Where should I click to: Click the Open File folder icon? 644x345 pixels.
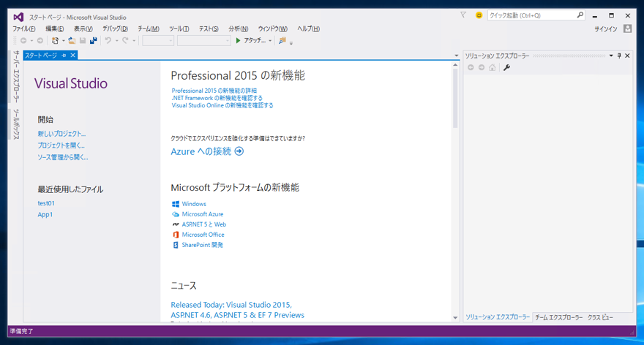[72, 41]
